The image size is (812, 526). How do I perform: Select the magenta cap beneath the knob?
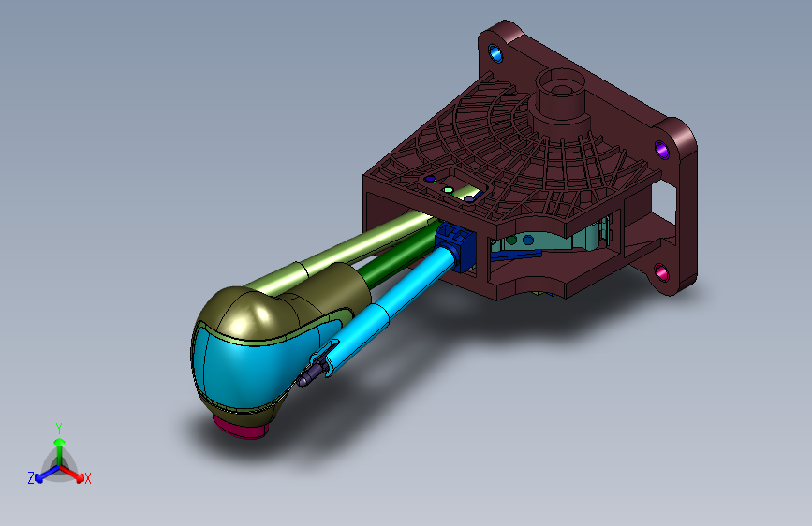(239, 427)
